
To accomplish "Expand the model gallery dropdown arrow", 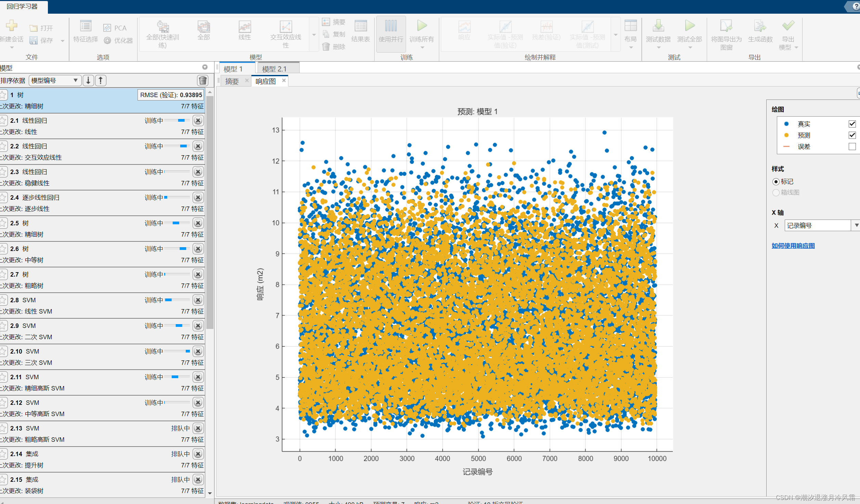I will tap(314, 35).
